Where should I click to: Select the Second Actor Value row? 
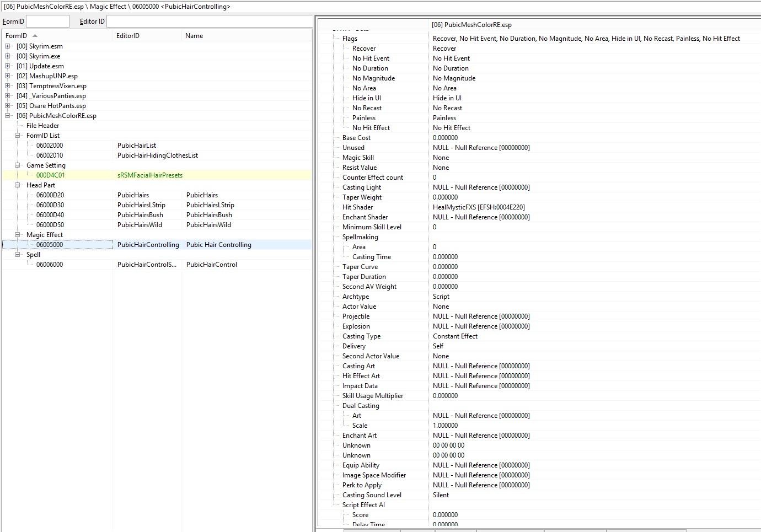[539, 356]
